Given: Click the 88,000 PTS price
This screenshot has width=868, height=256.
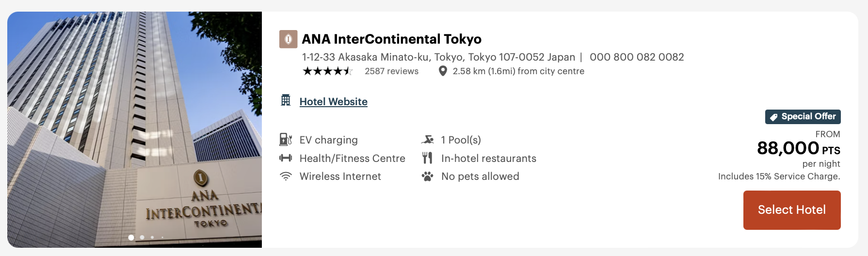Looking at the screenshot, I should (798, 148).
